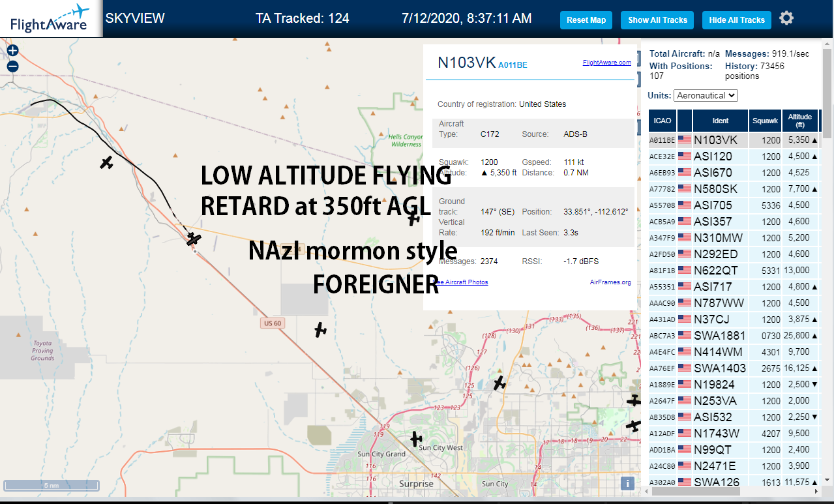Select the ASI717 aircraft row
The width and height of the screenshot is (834, 504).
(734, 287)
